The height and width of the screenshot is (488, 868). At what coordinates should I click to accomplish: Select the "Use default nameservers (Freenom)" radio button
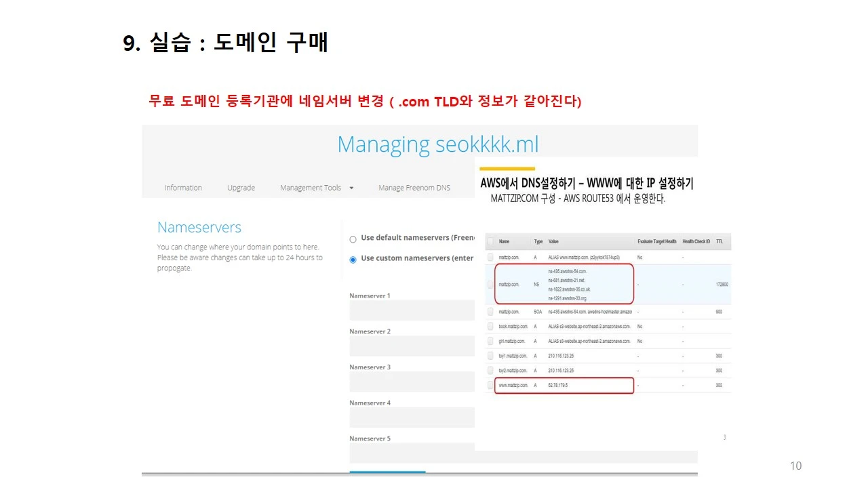(353, 239)
